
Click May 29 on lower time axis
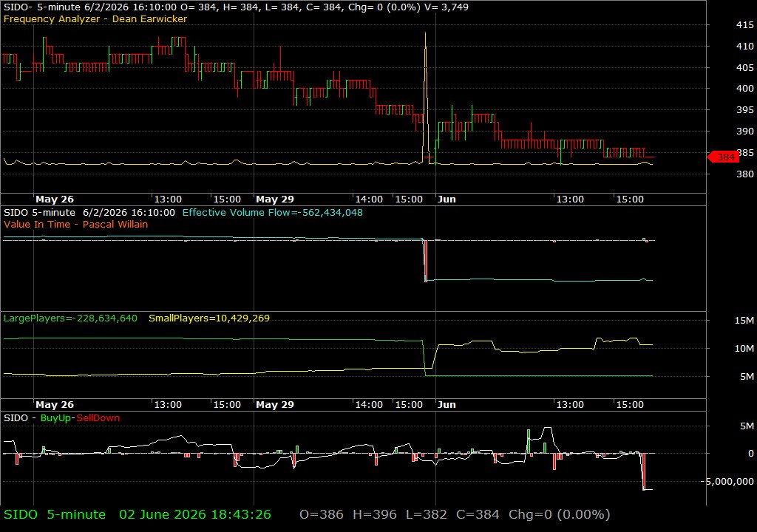275,405
